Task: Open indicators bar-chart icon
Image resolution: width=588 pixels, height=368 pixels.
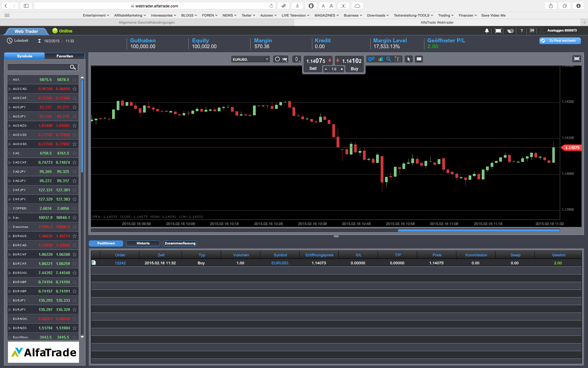Action: [x=380, y=59]
